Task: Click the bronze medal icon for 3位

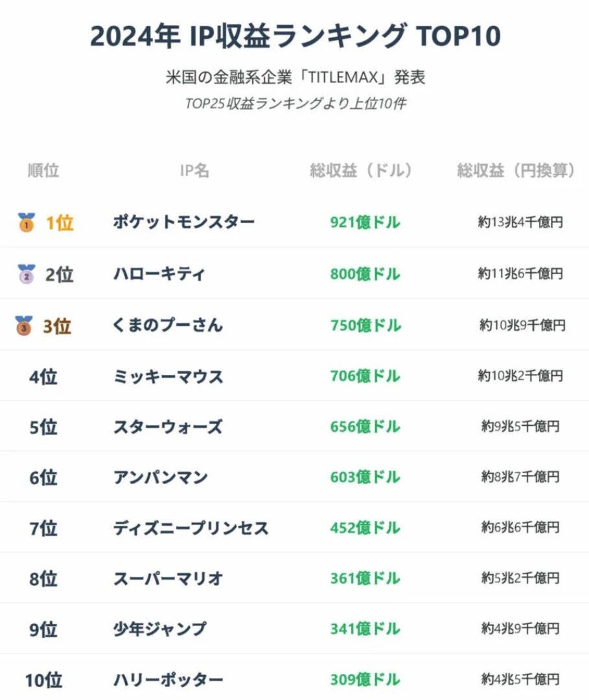Action: pyautogui.click(x=24, y=325)
